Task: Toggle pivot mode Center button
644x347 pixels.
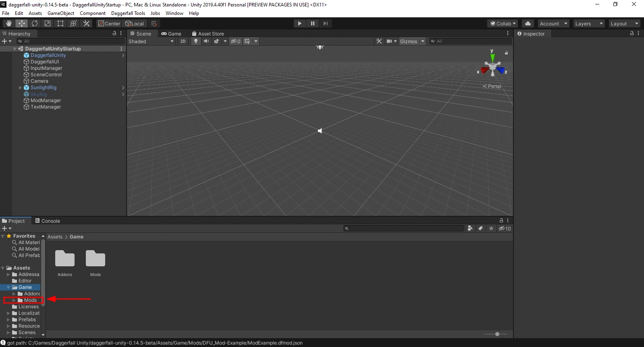Action: (x=109, y=23)
